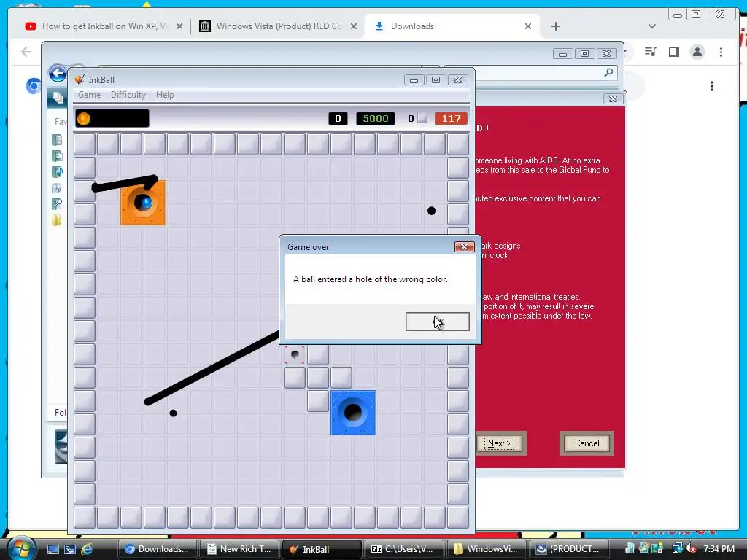Image resolution: width=747 pixels, height=560 pixels.
Task: Open the Help menu in InkBall
Action: click(x=165, y=95)
